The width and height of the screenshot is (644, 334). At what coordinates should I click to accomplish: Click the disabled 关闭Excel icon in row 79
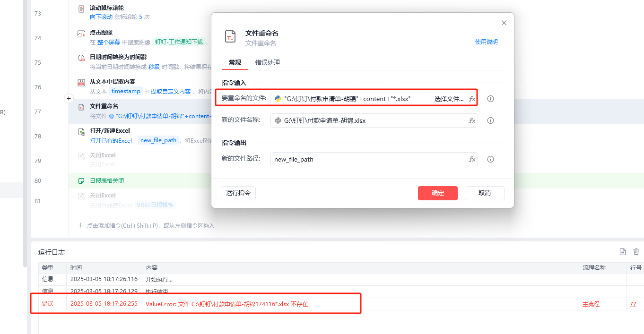tap(81, 156)
